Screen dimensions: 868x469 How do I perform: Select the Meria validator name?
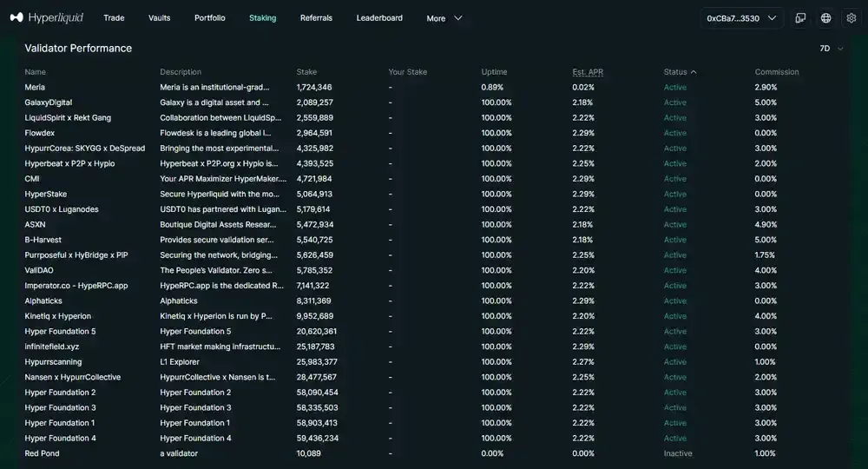point(35,87)
